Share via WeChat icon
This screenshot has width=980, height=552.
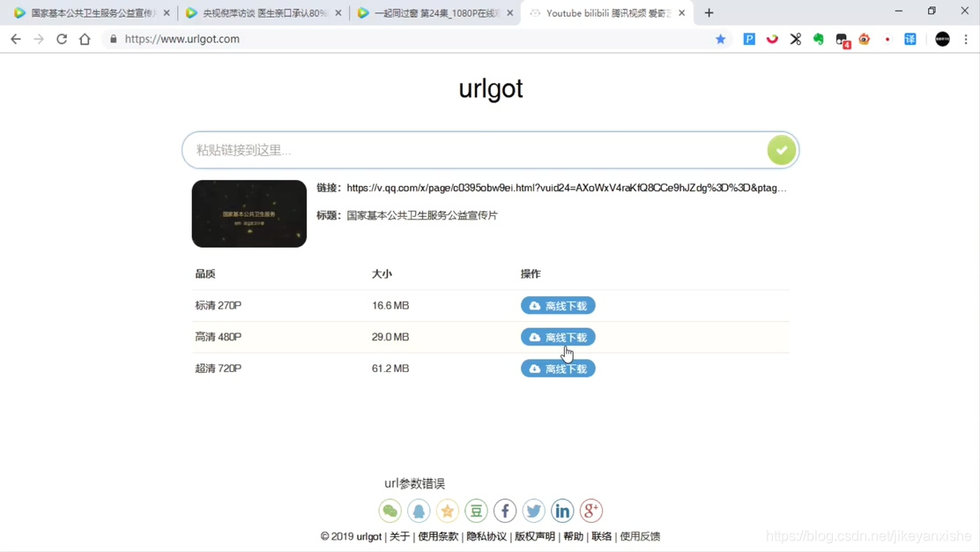(390, 511)
